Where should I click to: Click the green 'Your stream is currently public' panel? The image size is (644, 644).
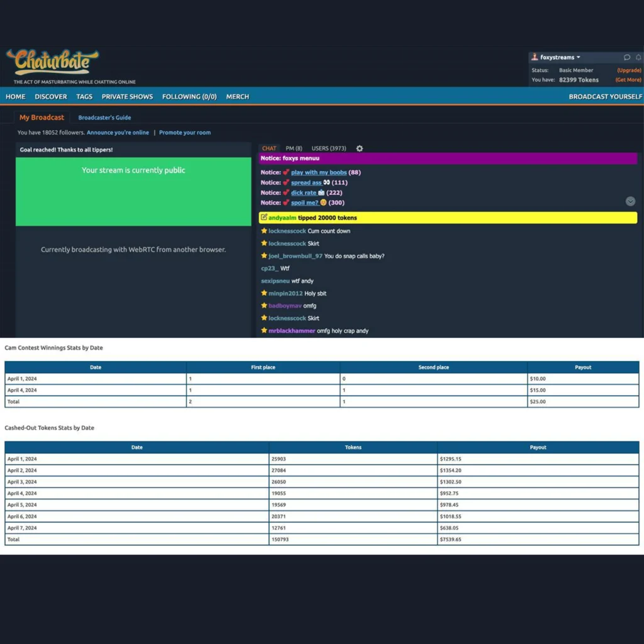click(133, 191)
